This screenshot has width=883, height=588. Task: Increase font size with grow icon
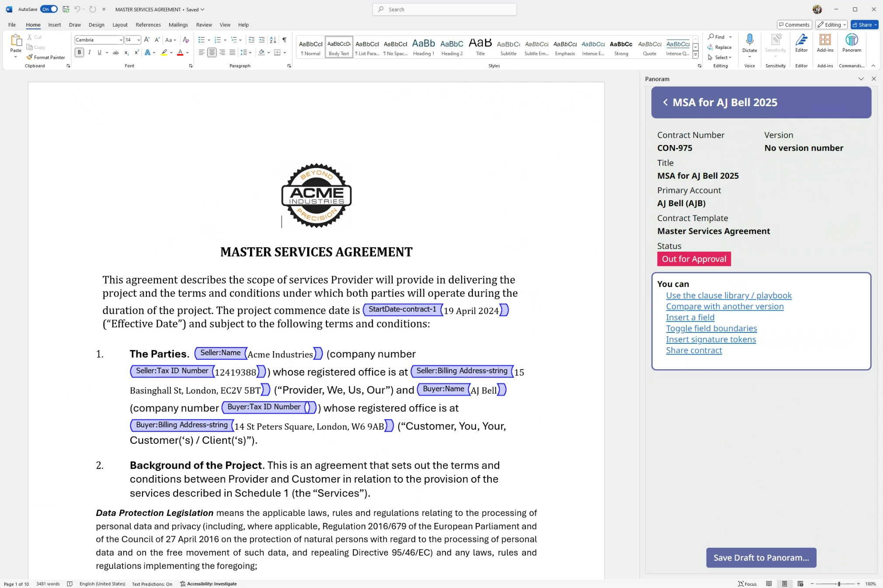click(x=147, y=40)
